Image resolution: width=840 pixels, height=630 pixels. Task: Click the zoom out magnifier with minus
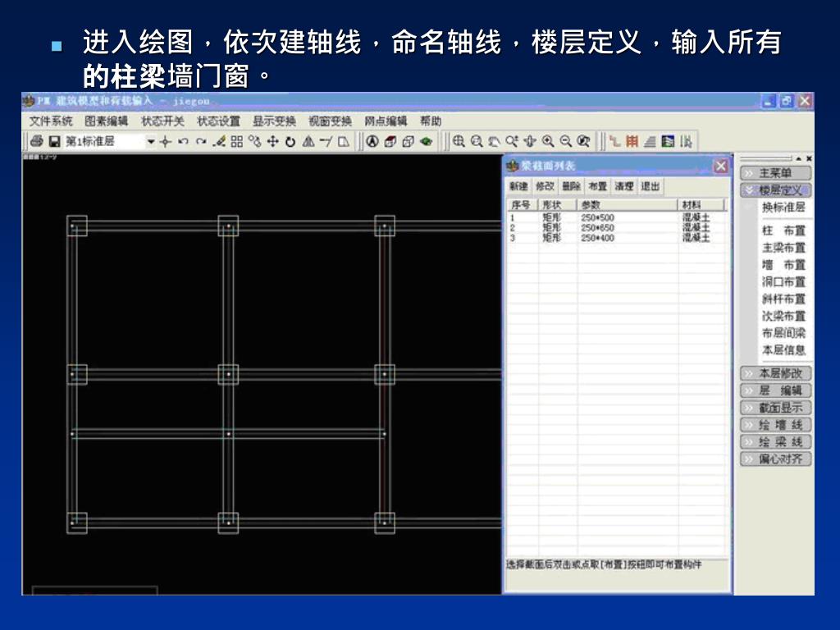click(566, 141)
